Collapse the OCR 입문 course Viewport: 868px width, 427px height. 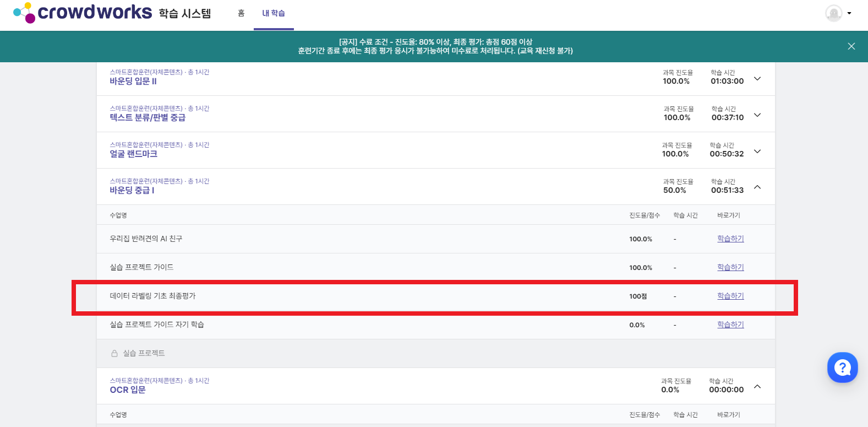pyautogui.click(x=757, y=387)
